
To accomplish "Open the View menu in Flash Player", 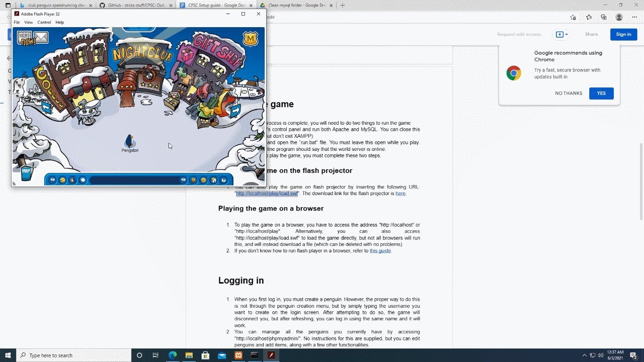I will tap(29, 22).
